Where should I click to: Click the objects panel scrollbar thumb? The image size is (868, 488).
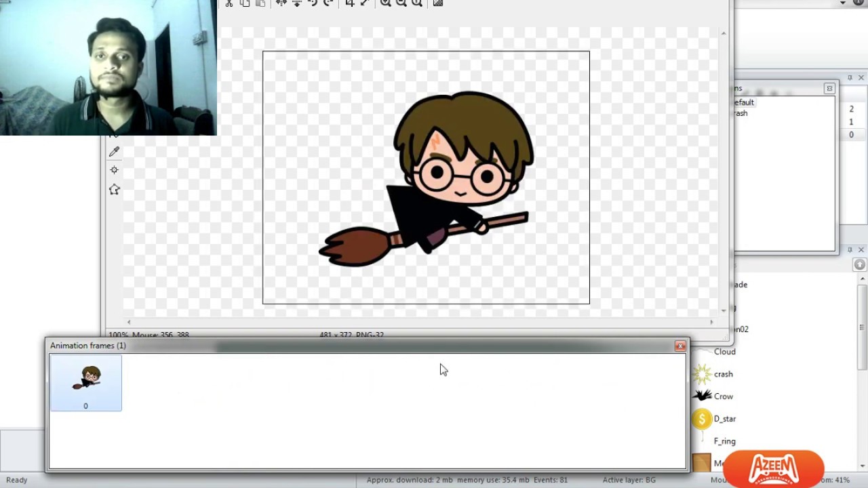click(x=861, y=328)
